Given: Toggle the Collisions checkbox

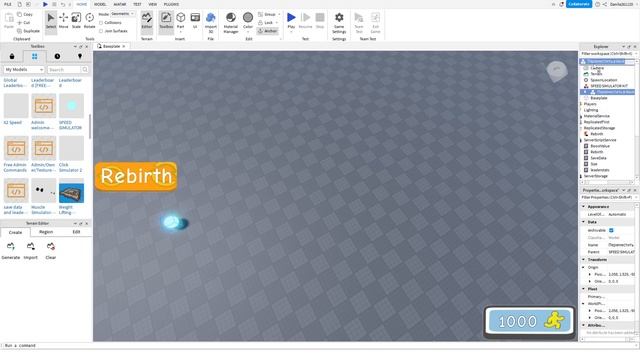Looking at the screenshot, I should tap(101, 23).
